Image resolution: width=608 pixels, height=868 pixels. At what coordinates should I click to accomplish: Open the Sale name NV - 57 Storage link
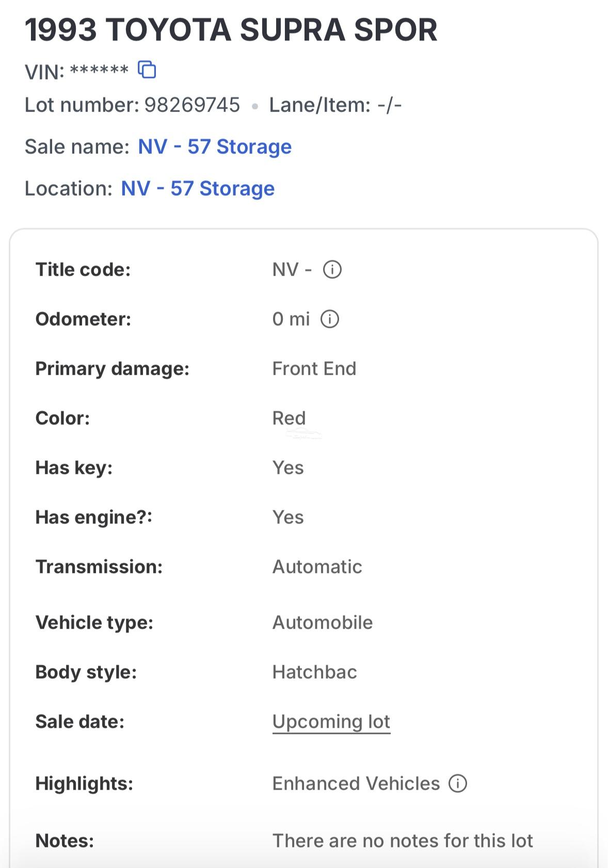[215, 147]
